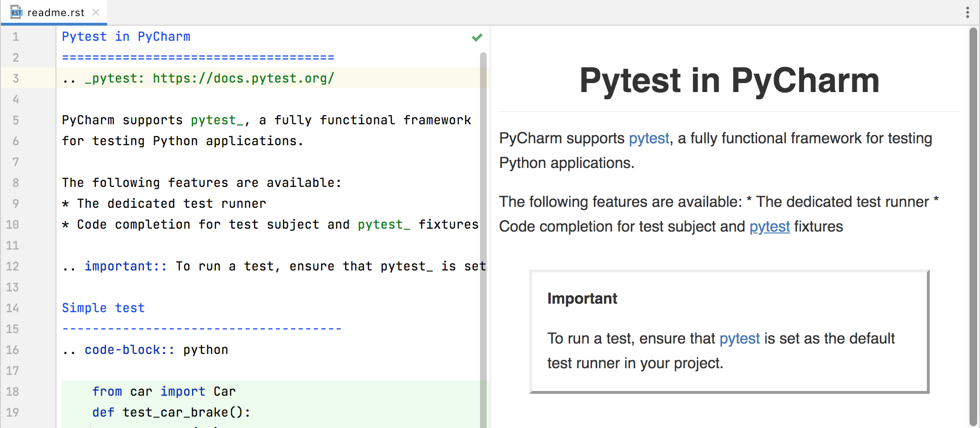The width and height of the screenshot is (980, 428).
Task: Click the https://docs.pytest.org/ URL in editor
Action: point(243,78)
